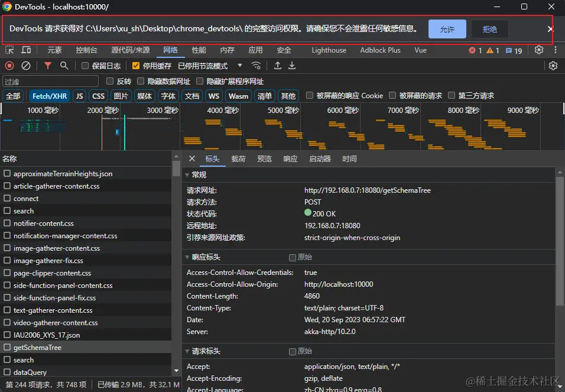This screenshot has width=565, height=392.
Task: Select the inspect element tool
Action: 8,50
